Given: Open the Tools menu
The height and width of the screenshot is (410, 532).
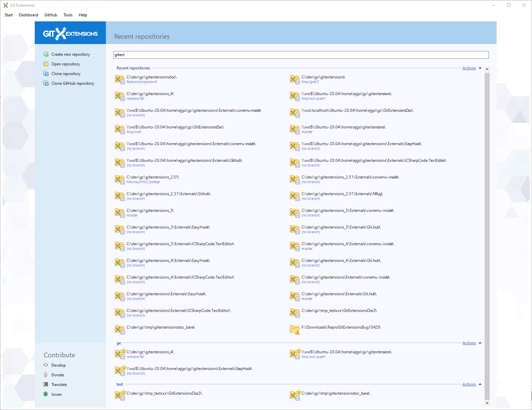Looking at the screenshot, I should [x=68, y=15].
